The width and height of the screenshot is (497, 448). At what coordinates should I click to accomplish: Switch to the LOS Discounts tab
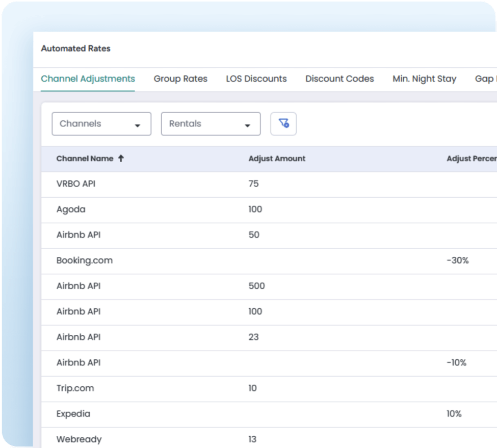coord(256,78)
